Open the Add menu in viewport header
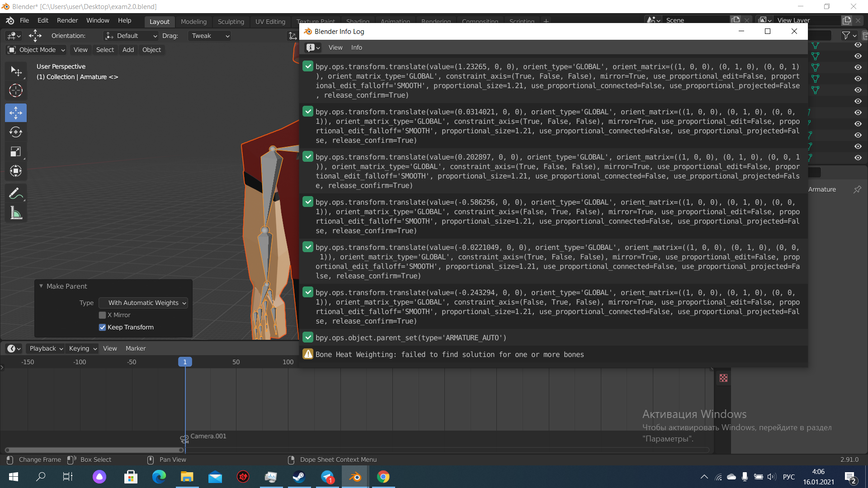868x488 pixels. click(x=128, y=50)
